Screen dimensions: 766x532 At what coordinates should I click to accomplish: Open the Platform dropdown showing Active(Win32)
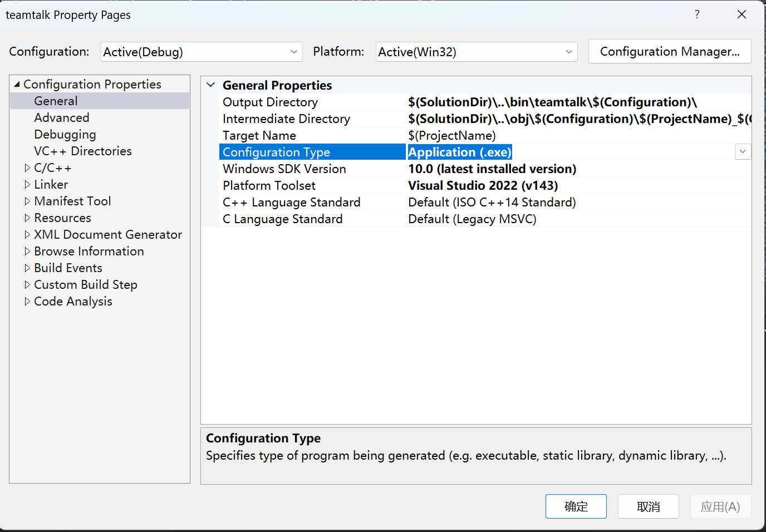(x=477, y=52)
